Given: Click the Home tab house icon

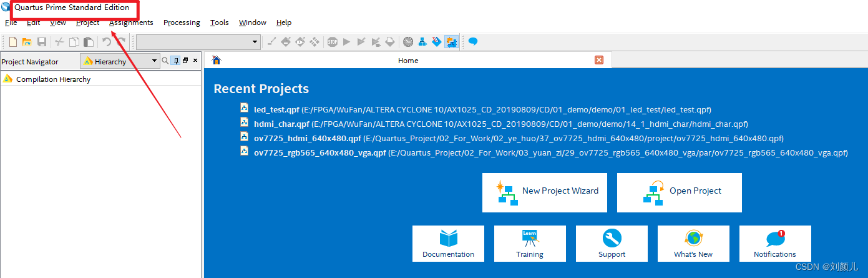Looking at the screenshot, I should tap(217, 60).
